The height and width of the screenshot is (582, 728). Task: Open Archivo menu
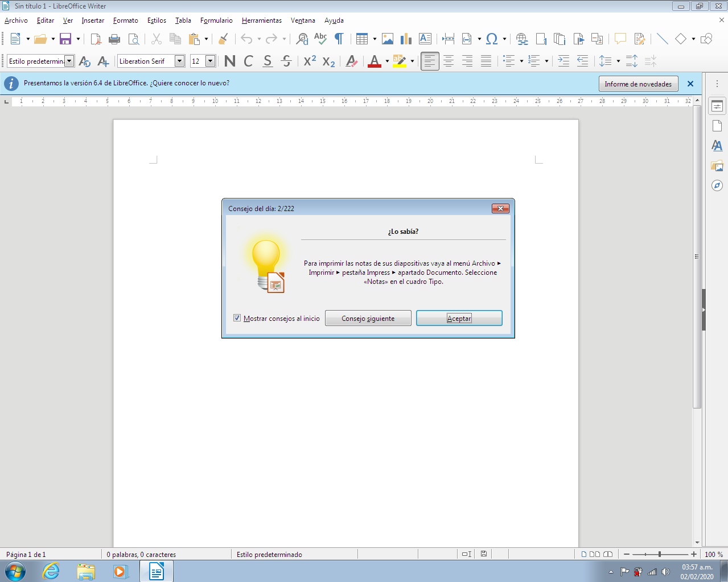click(x=16, y=20)
